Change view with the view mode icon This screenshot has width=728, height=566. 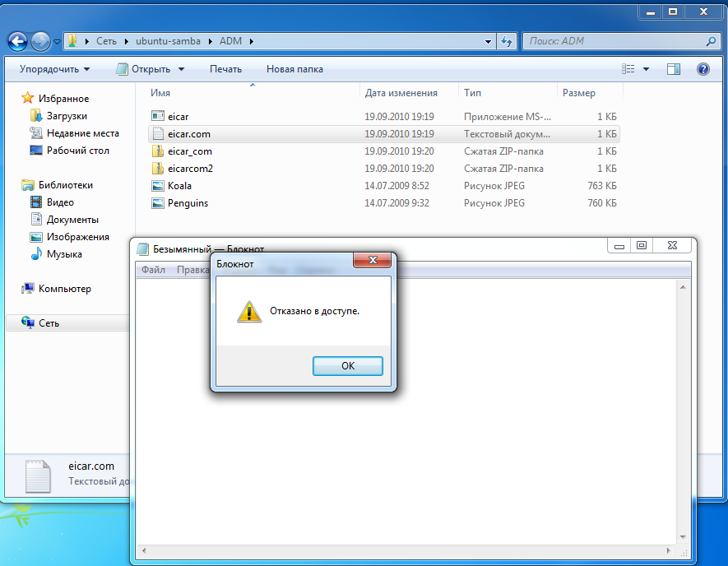point(628,69)
